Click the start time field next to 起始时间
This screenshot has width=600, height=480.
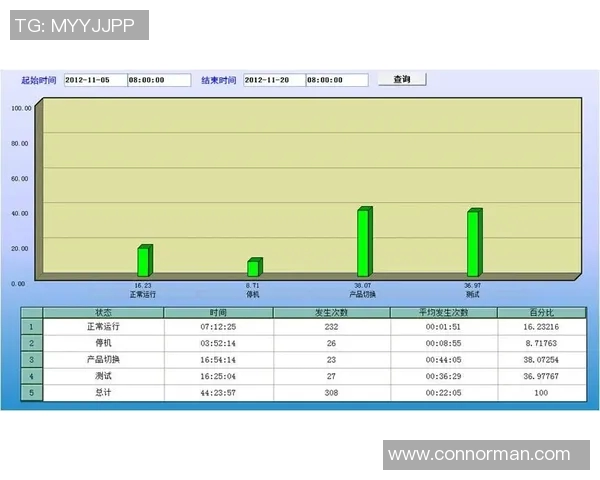coord(158,80)
